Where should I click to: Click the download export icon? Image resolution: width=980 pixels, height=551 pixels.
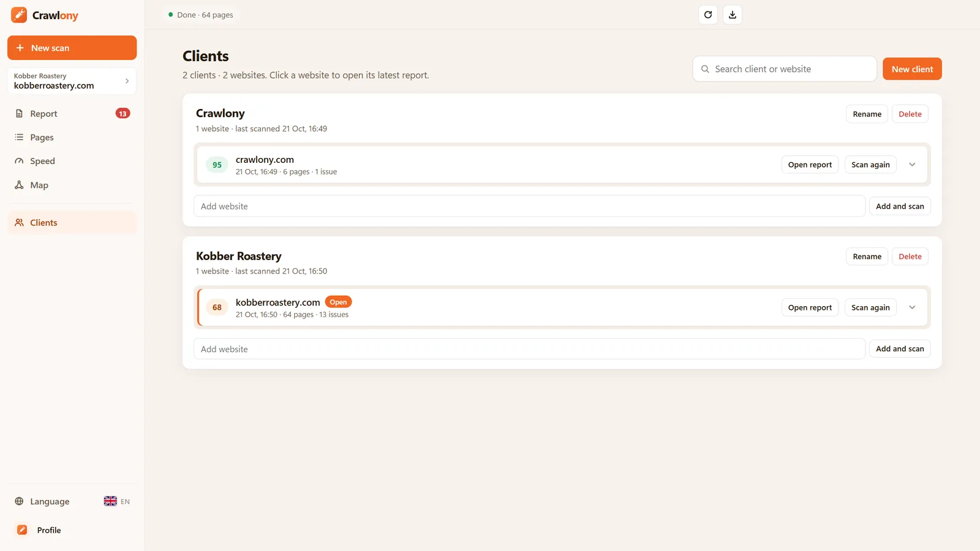click(733, 15)
